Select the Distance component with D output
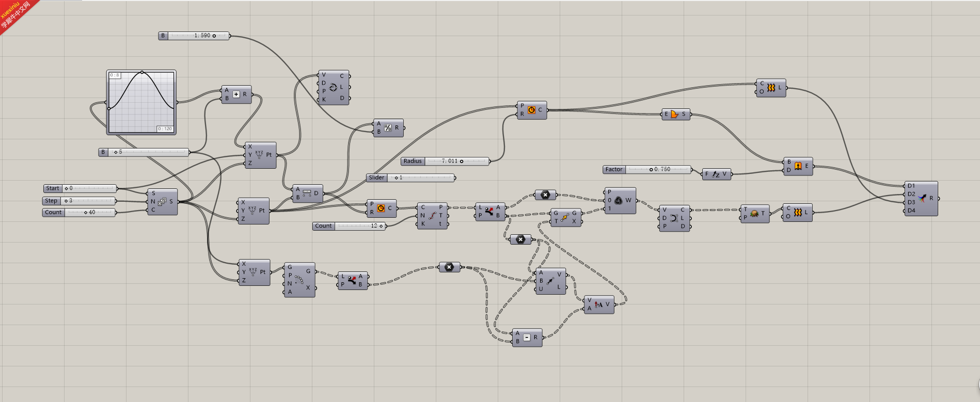The height and width of the screenshot is (402, 980). point(307,194)
